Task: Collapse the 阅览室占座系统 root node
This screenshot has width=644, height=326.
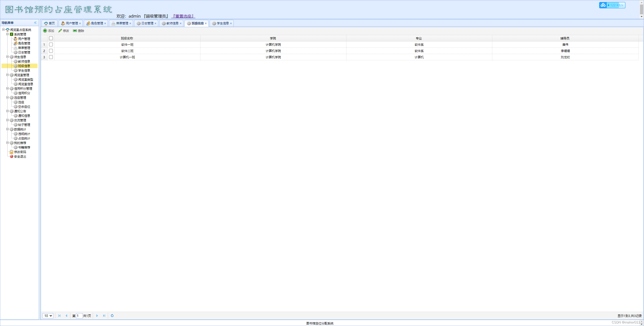Action: click(4, 30)
